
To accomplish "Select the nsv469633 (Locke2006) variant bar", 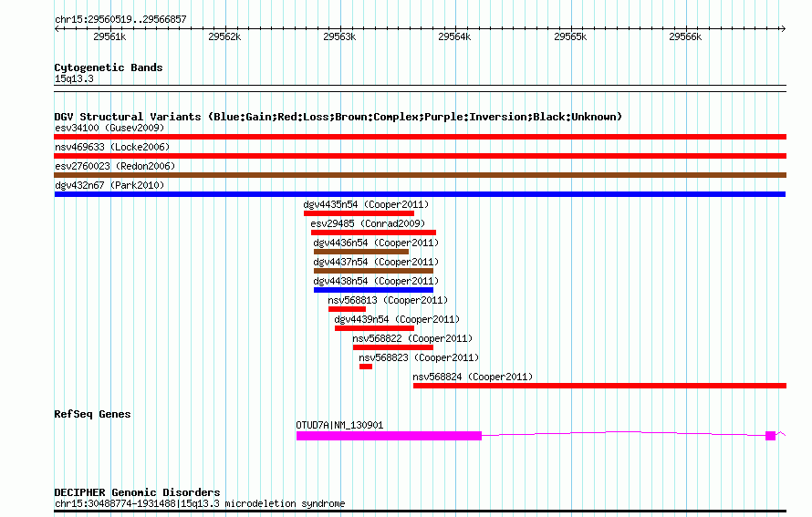I will point(420,156).
